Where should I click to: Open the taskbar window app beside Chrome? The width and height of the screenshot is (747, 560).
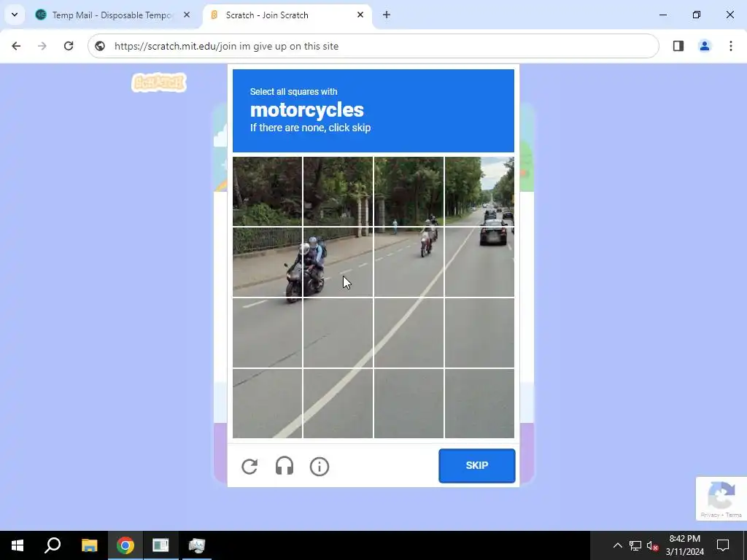pos(160,545)
